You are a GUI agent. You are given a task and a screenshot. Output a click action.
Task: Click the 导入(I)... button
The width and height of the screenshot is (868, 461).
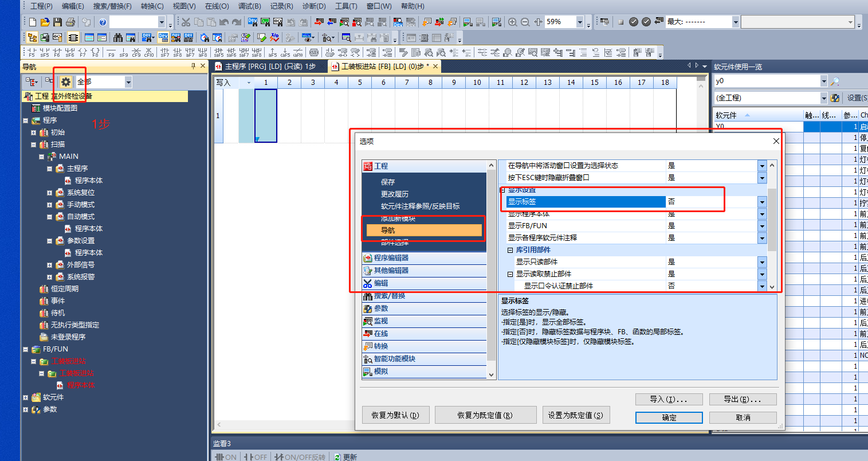click(669, 399)
